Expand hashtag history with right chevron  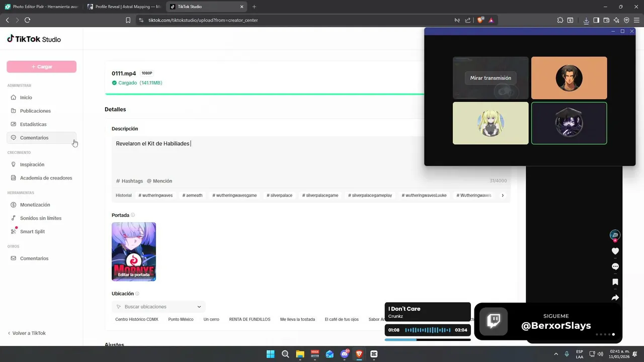coord(503,195)
